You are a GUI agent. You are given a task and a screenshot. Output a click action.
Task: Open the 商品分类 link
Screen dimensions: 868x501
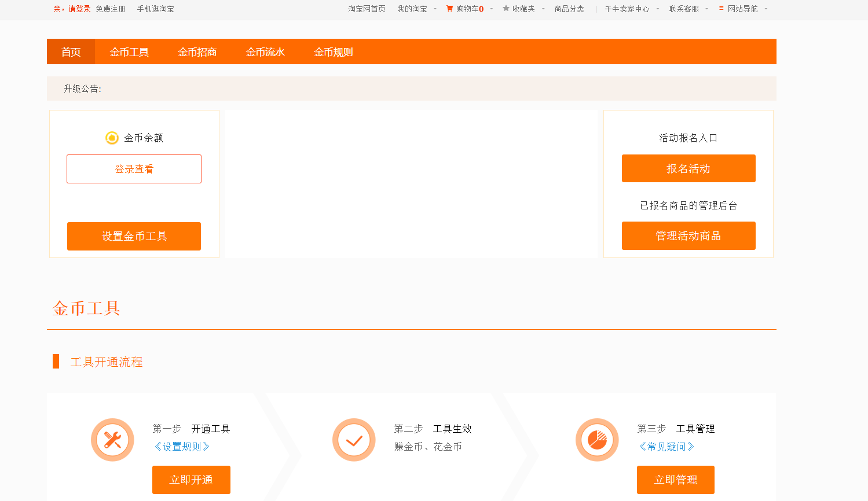(569, 9)
